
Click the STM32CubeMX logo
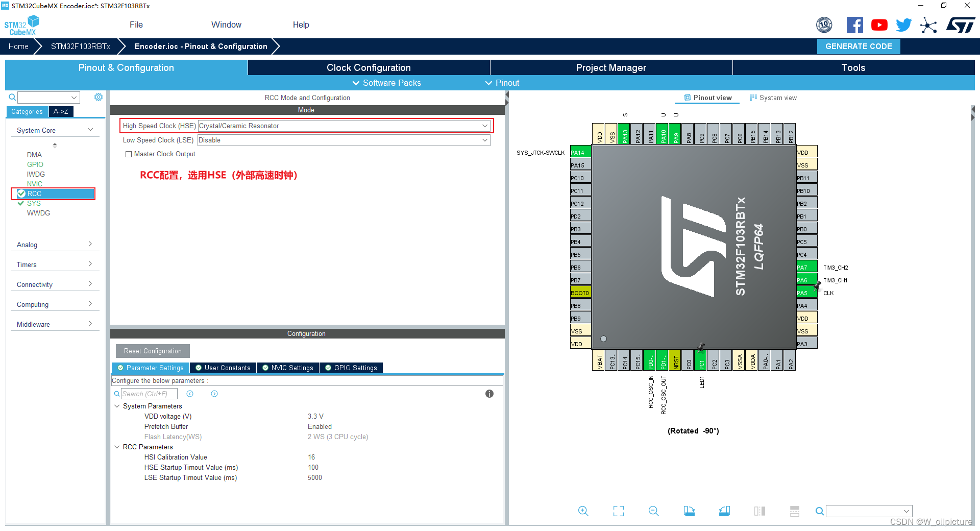click(21, 26)
